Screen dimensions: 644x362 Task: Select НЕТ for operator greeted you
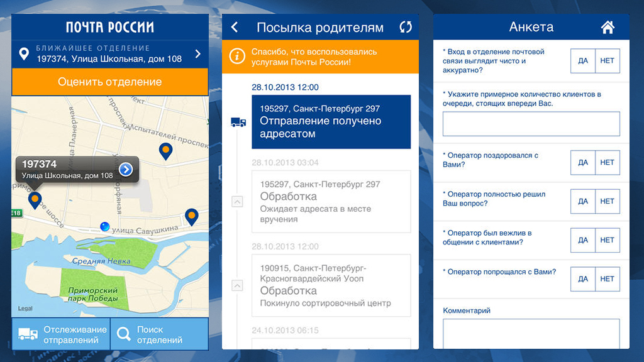607,162
